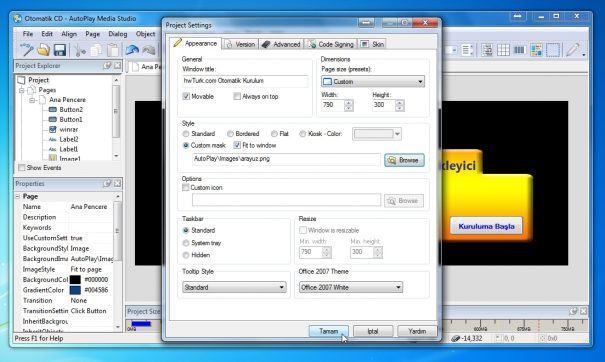The width and height of the screenshot is (605, 362).
Task: Choose the Flat style radio button
Action: (274, 134)
